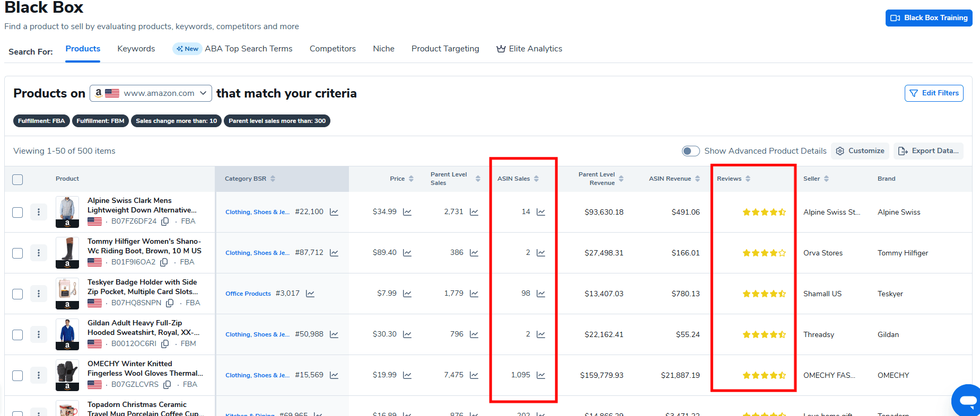Show ASIN sales graph for 98

click(x=541, y=294)
